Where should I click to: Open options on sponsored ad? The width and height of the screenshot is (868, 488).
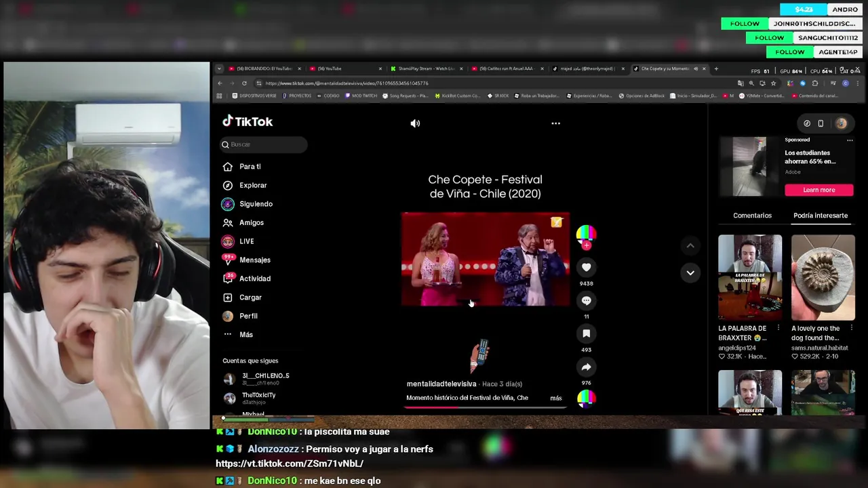click(x=850, y=140)
